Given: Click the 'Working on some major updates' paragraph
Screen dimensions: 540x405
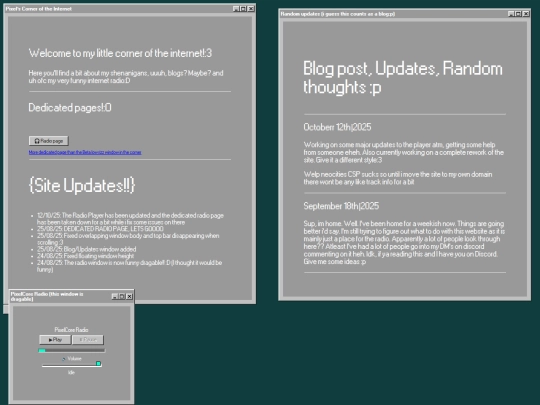Looking at the screenshot, I should click(x=404, y=152).
